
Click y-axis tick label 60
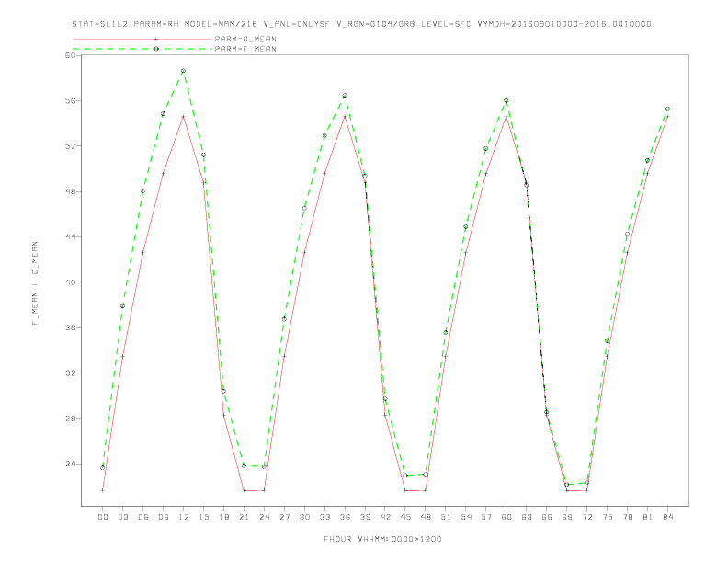[71, 55]
